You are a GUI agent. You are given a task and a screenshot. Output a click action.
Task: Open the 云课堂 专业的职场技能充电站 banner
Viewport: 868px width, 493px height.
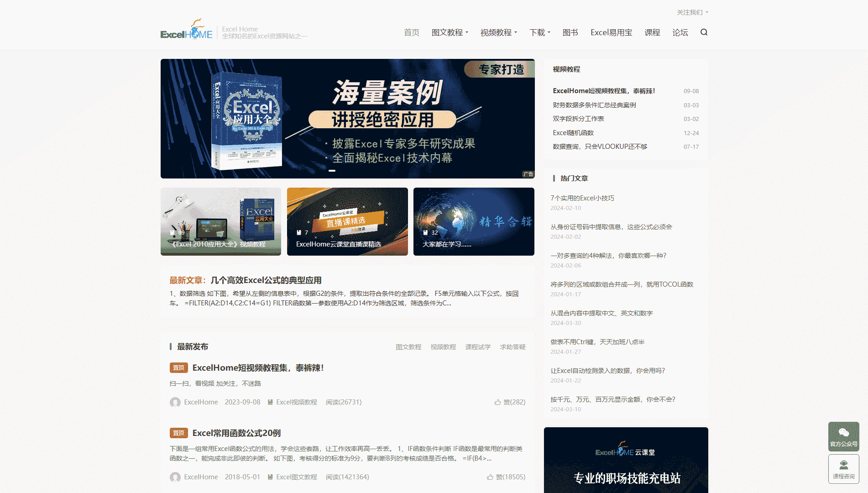(626, 460)
